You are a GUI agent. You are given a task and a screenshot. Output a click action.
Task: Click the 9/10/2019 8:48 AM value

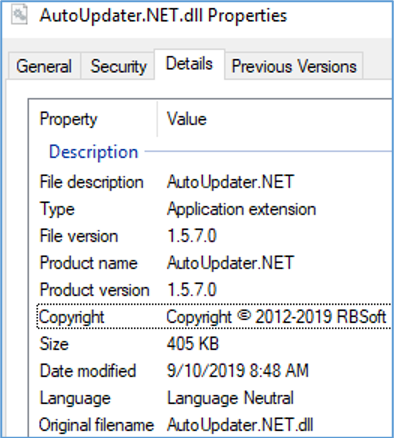click(x=238, y=371)
